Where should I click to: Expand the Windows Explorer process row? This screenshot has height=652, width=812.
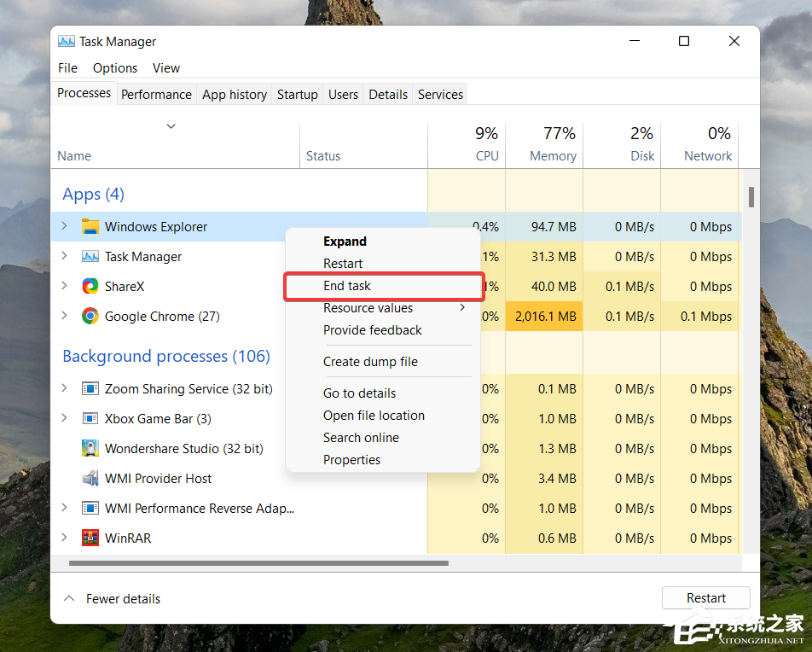[64, 226]
